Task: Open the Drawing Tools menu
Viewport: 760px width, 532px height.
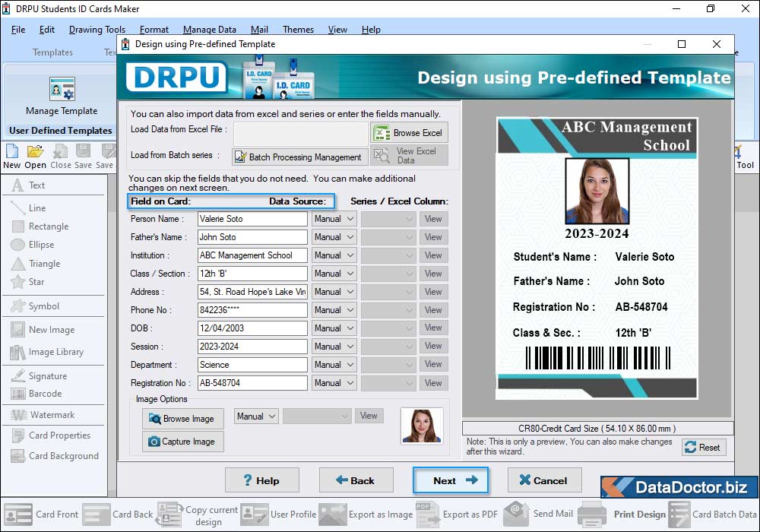Action: [97, 30]
